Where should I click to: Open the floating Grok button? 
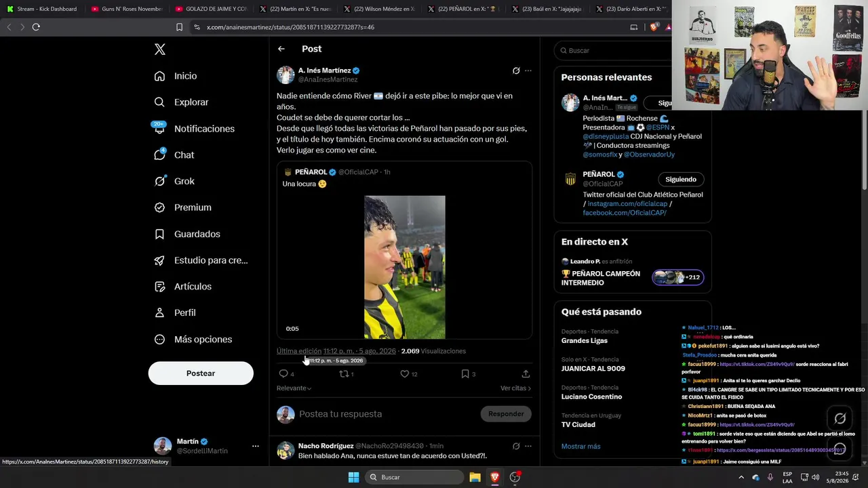point(840,418)
